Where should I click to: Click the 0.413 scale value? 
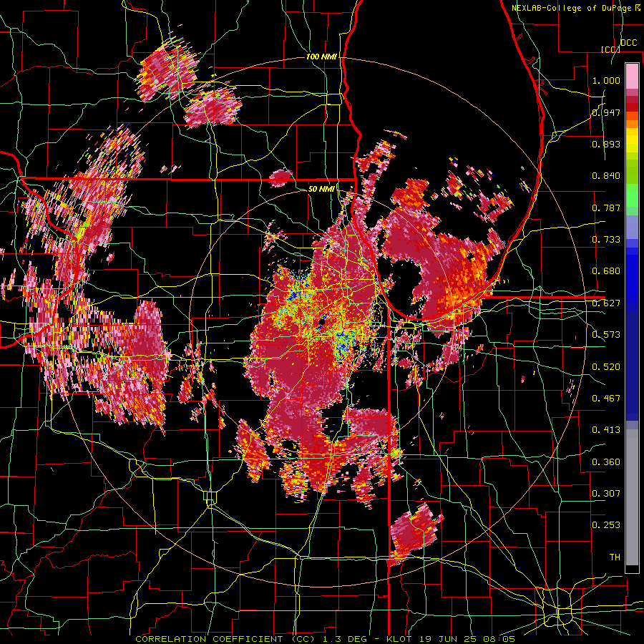click(606, 430)
